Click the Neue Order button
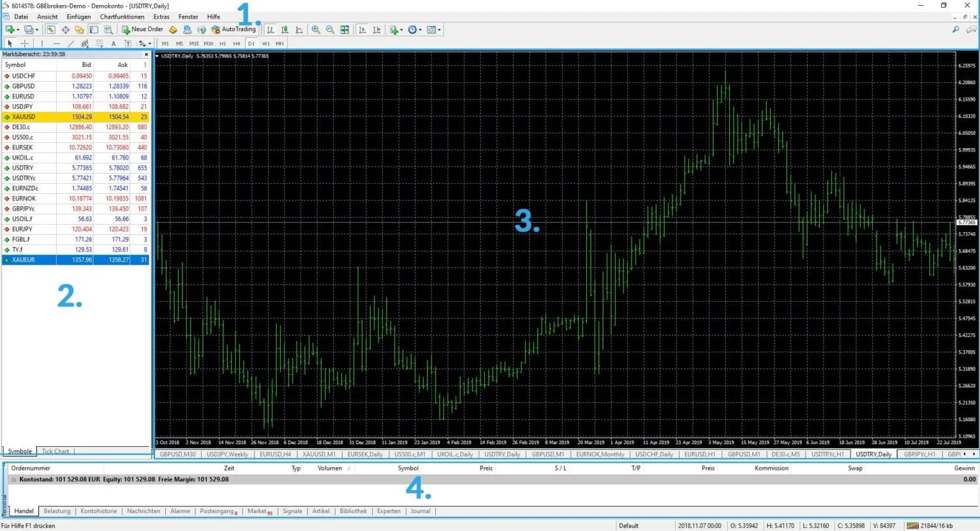 pyautogui.click(x=142, y=29)
